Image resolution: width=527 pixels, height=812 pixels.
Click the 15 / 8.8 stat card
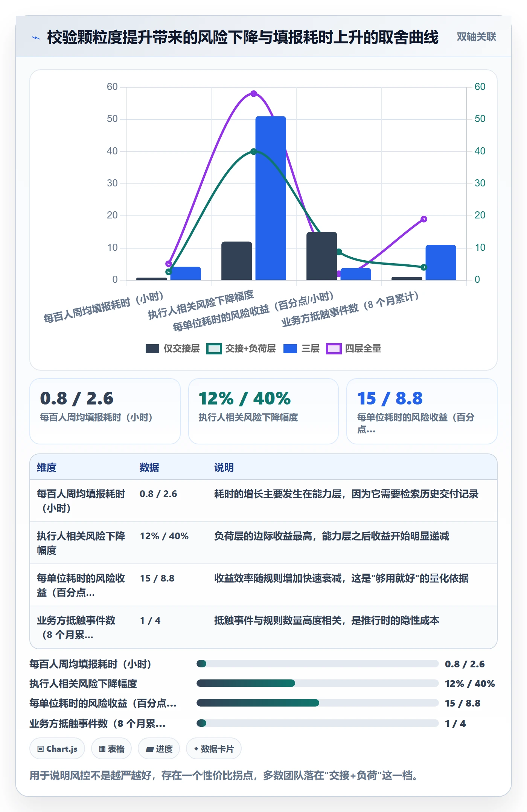[x=422, y=411]
